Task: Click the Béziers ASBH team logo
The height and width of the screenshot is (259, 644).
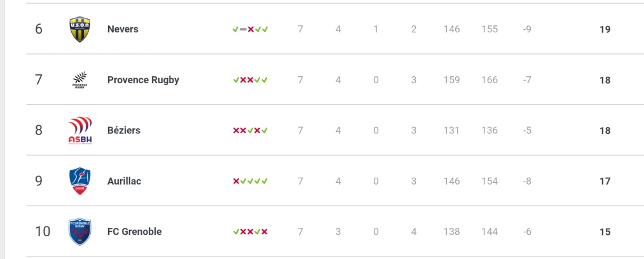Action: coord(79,130)
